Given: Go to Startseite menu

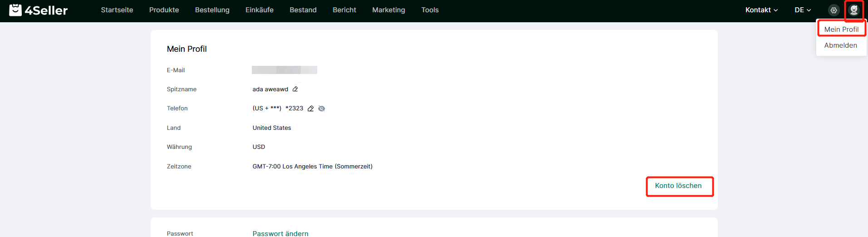Looking at the screenshot, I should click(x=117, y=10).
